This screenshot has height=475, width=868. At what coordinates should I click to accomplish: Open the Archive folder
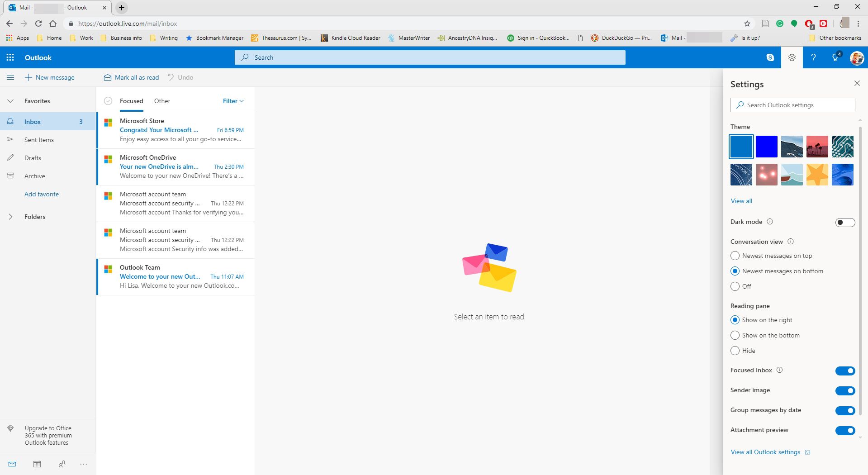point(47,176)
